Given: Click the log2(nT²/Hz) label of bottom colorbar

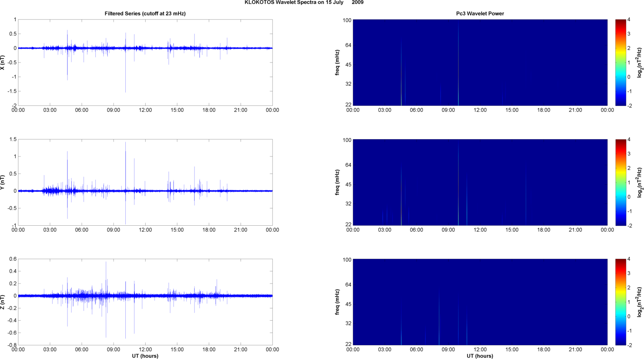Looking at the screenshot, I should click(x=640, y=302).
